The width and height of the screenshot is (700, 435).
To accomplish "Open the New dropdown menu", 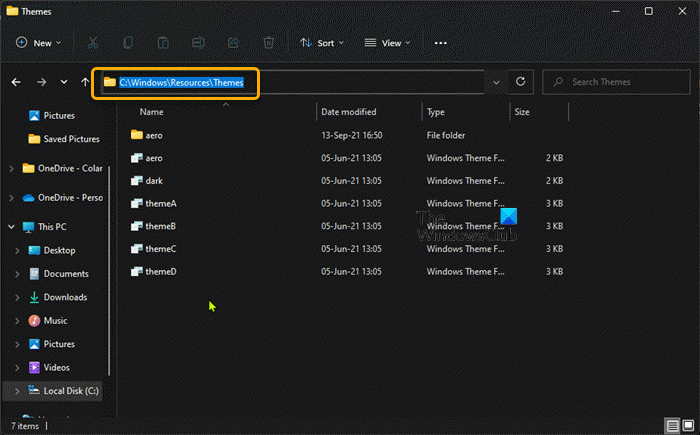I will [x=38, y=43].
